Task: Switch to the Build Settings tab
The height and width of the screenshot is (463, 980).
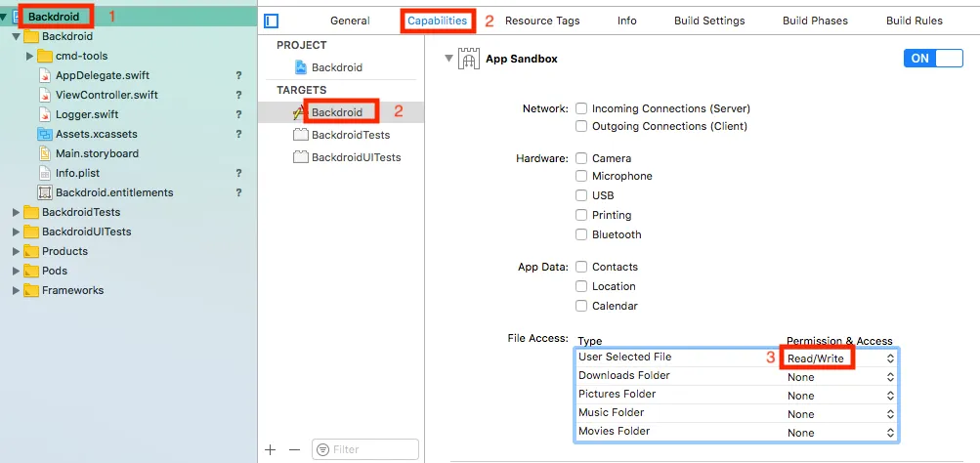Action: coord(709,21)
